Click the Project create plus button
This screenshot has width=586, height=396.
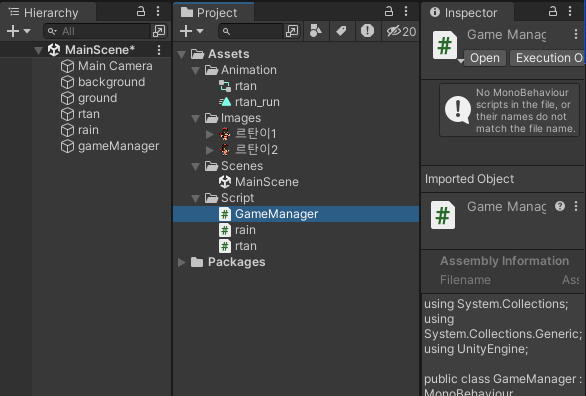tap(186, 31)
